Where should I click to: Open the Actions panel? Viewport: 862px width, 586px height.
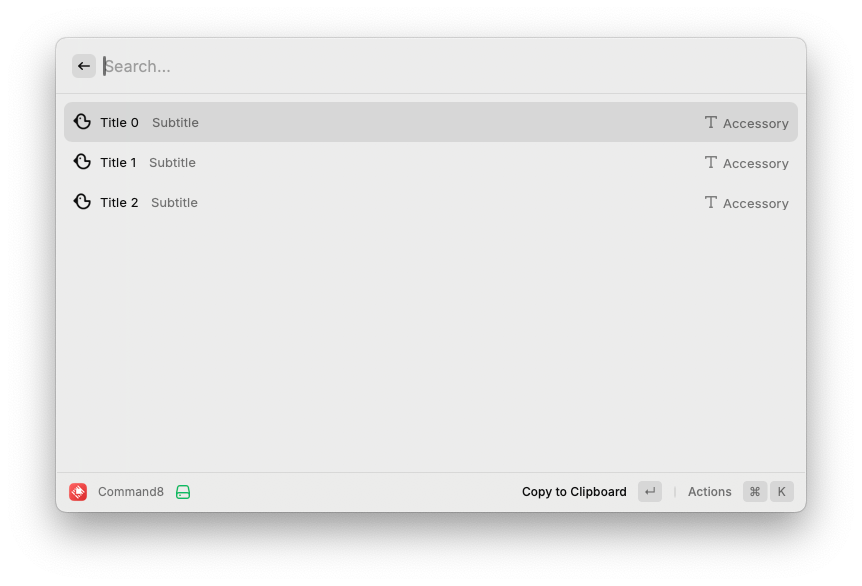click(709, 491)
